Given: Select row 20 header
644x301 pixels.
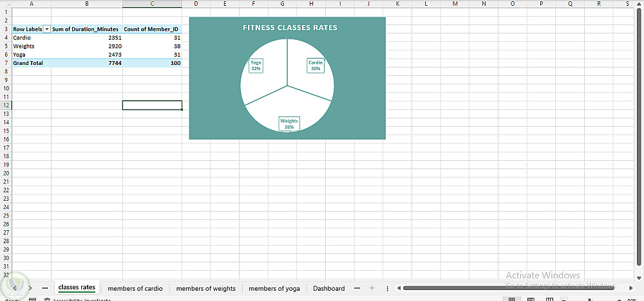Looking at the screenshot, I should pyautogui.click(x=6, y=173).
